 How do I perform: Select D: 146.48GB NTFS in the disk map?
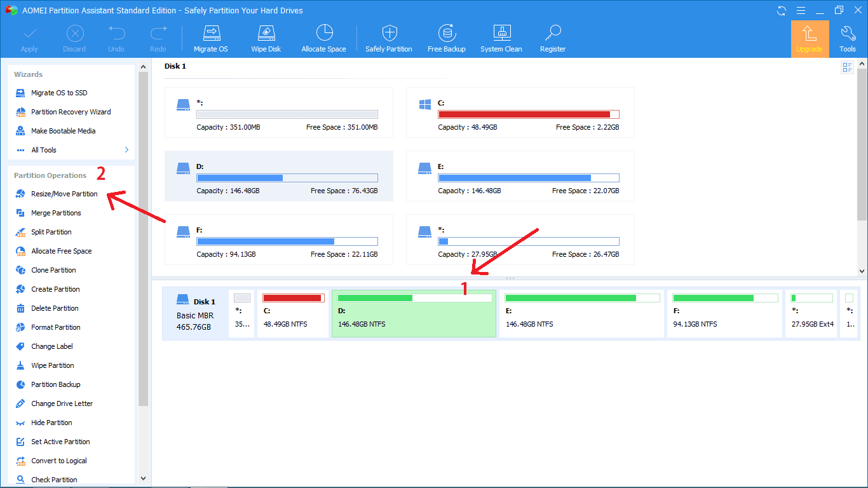click(414, 314)
